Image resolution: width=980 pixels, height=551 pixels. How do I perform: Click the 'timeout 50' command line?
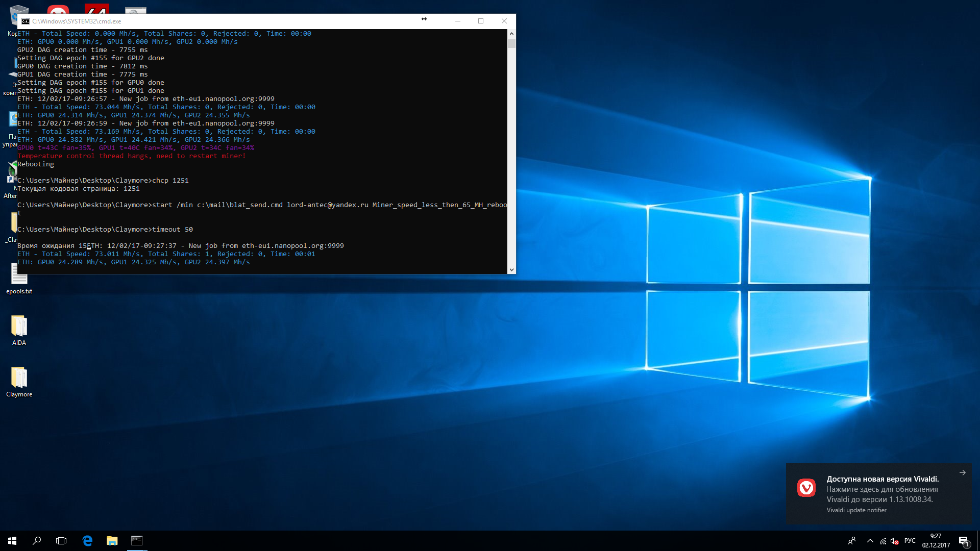coord(105,230)
